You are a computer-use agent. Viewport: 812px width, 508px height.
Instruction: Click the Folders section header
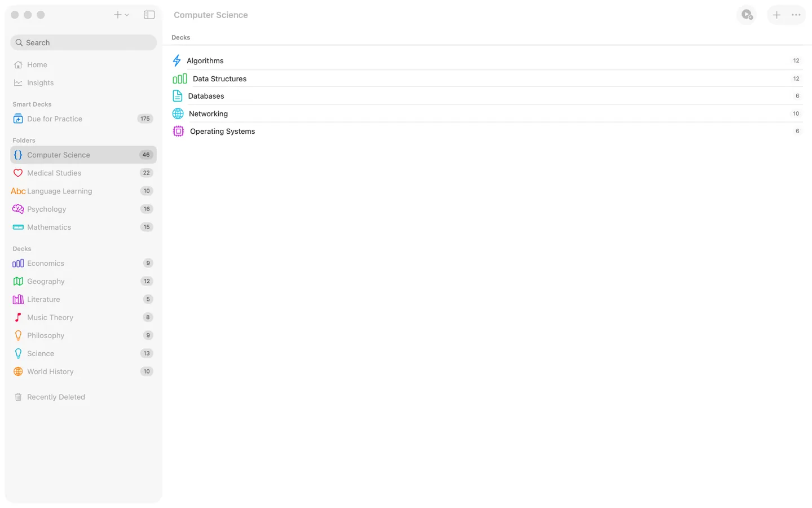(24, 141)
